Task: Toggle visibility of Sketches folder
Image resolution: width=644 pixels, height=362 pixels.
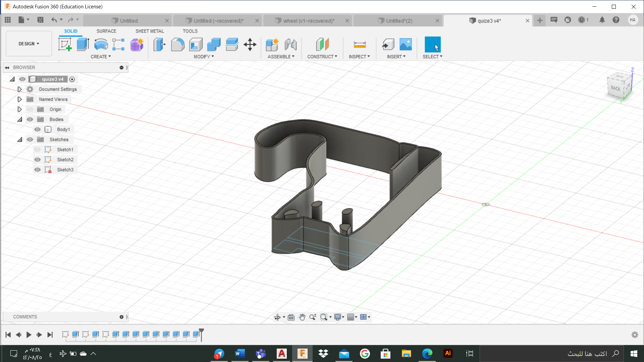Action: [30, 139]
